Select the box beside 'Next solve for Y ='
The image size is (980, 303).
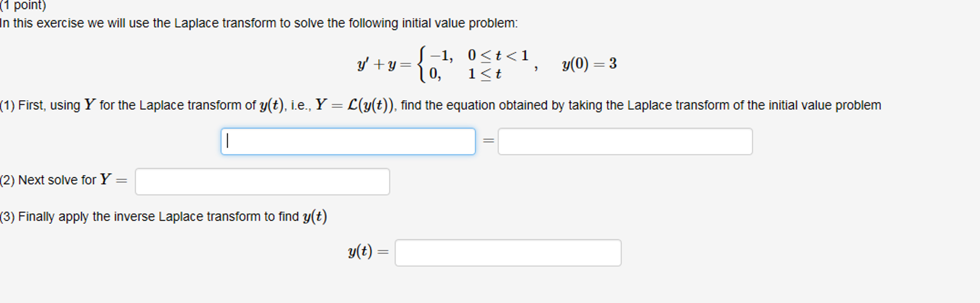click(x=262, y=181)
